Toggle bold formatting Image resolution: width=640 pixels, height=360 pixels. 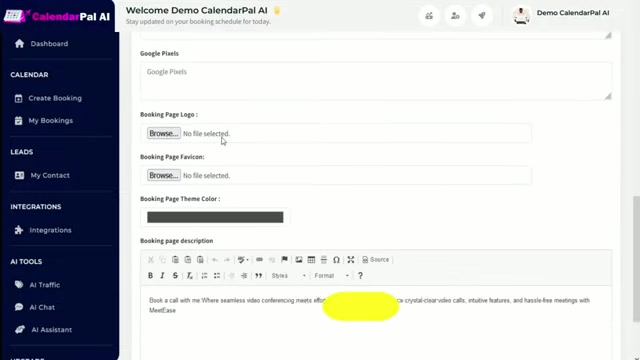(150, 276)
